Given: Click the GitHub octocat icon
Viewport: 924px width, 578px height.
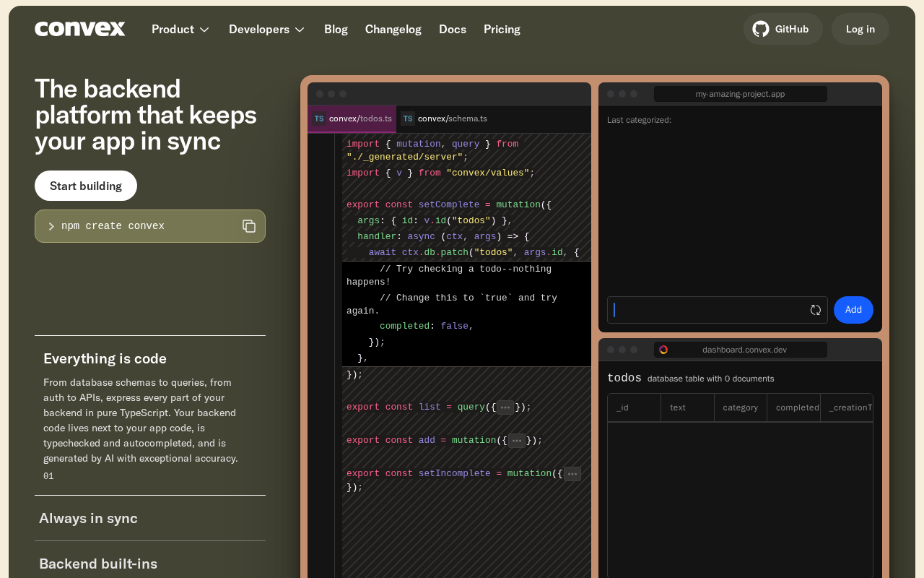Looking at the screenshot, I should click(760, 29).
